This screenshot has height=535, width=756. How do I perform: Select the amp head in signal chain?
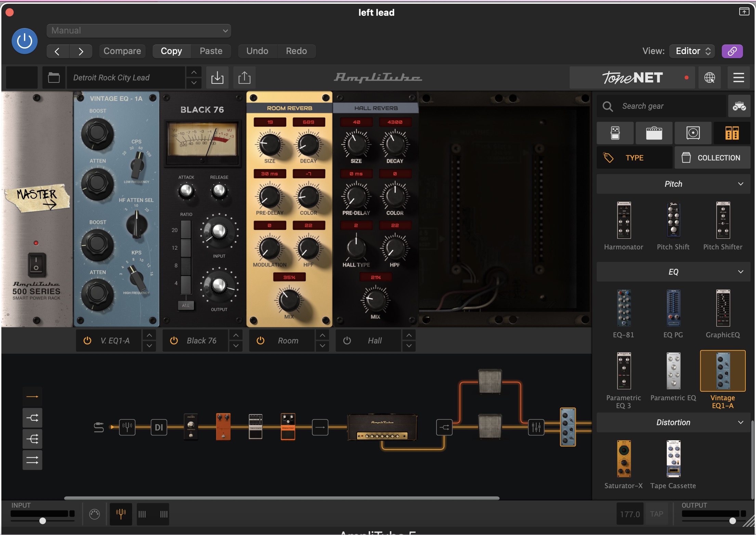382,427
